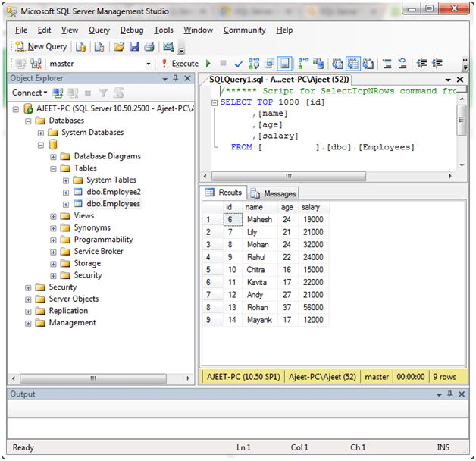Click the Parse query checkmark icon
Viewport: 476px width, 461px height.
(x=239, y=64)
